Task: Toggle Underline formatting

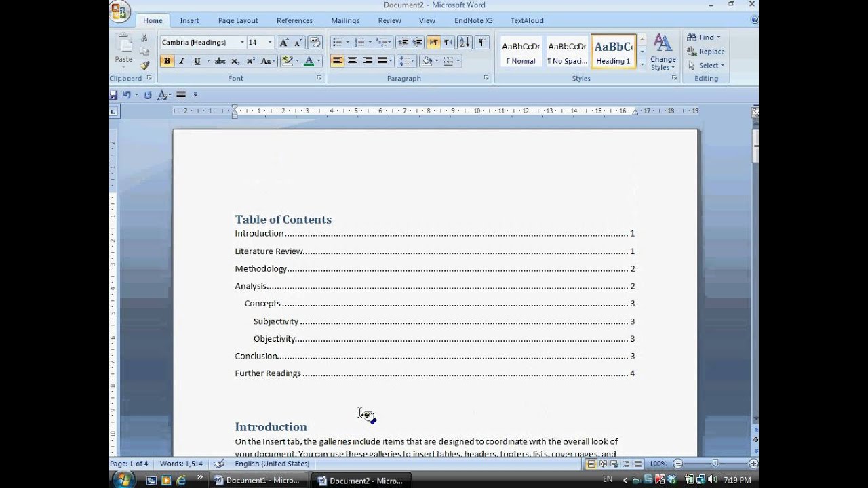Action: click(x=197, y=61)
